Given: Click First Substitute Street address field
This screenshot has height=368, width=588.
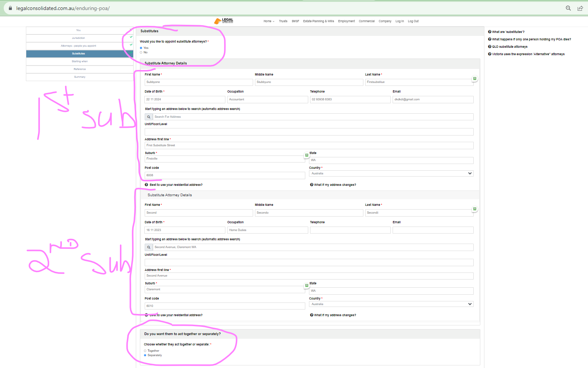Looking at the screenshot, I should point(309,145).
